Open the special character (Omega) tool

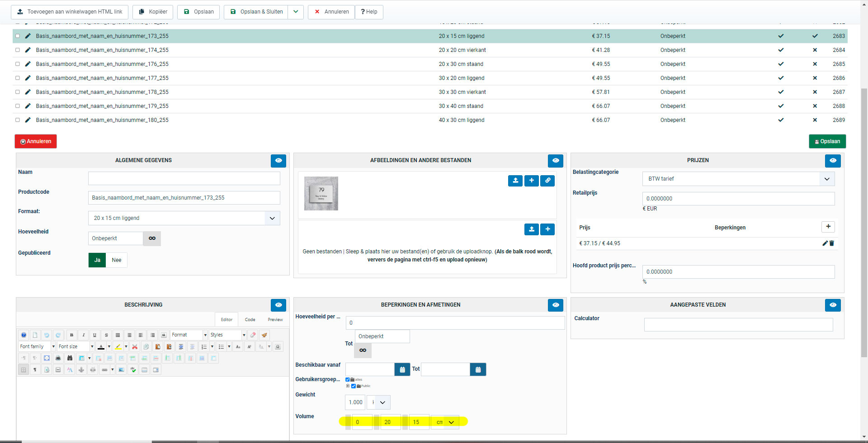pyautogui.click(x=278, y=347)
